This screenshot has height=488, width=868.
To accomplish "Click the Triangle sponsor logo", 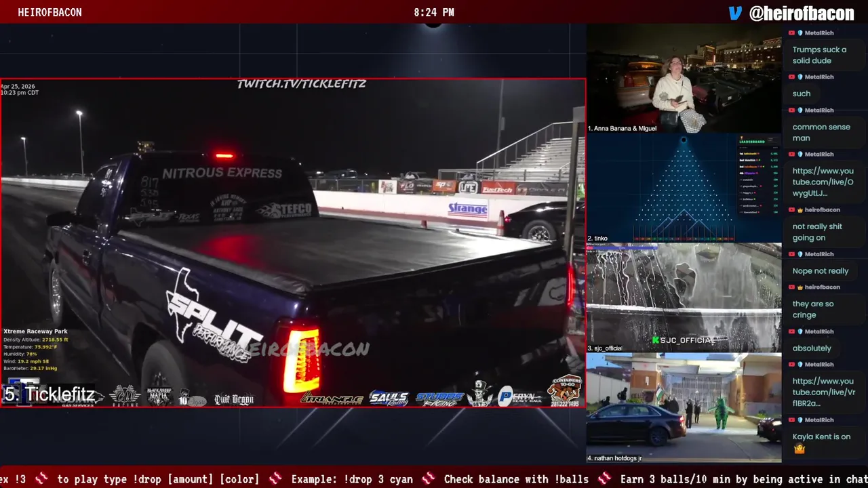I will 332,399.
